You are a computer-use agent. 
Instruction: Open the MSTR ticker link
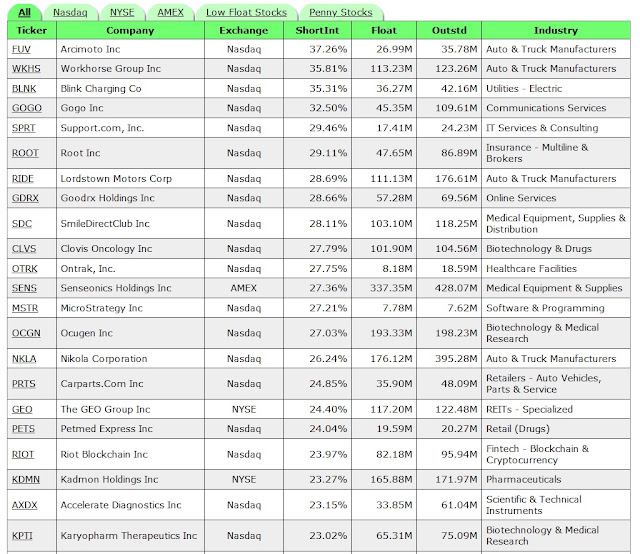[x=25, y=308]
